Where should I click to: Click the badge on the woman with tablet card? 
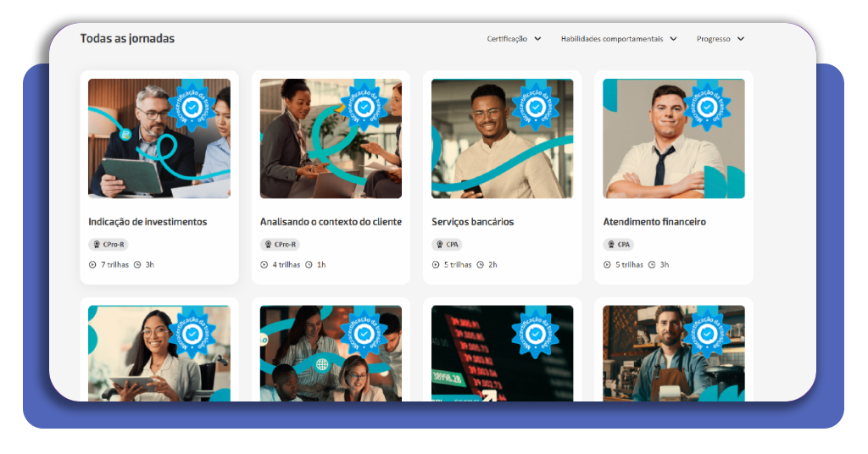click(192, 334)
